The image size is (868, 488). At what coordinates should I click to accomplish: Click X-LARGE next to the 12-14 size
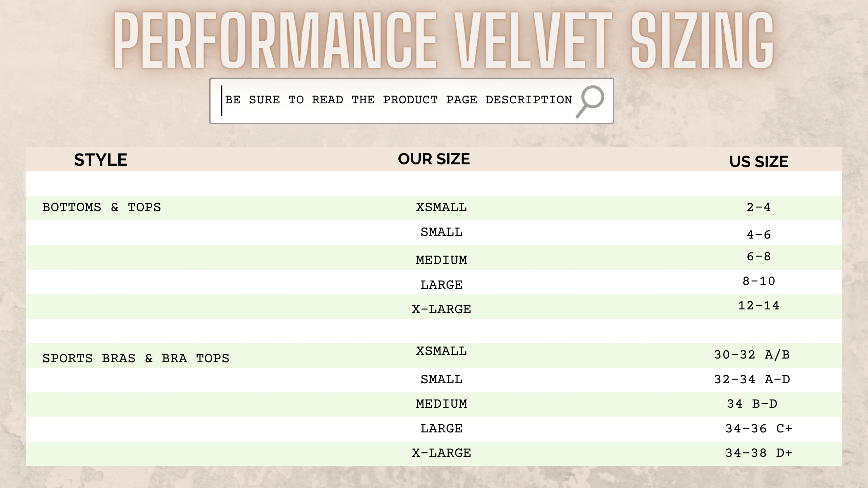[441, 309]
